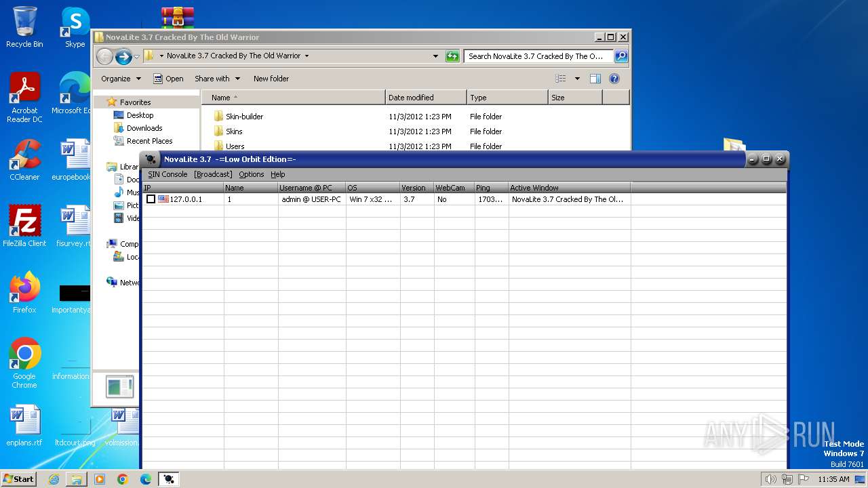
Task: Open the Recycle Bin desktop icon
Action: 24,27
